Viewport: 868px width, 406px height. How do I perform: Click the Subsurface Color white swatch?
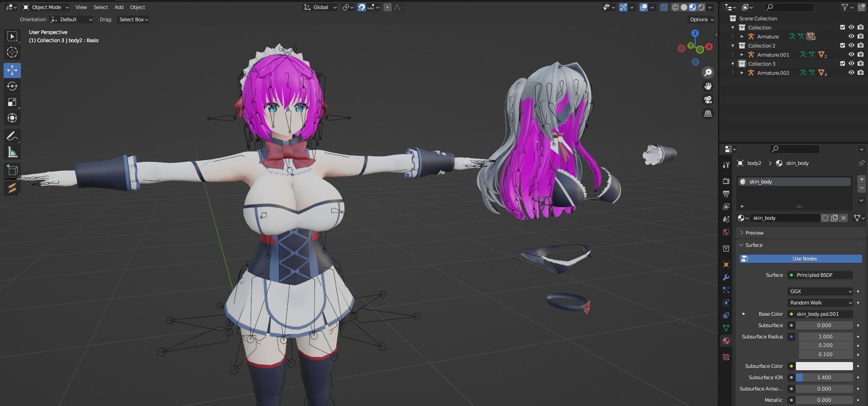click(824, 366)
